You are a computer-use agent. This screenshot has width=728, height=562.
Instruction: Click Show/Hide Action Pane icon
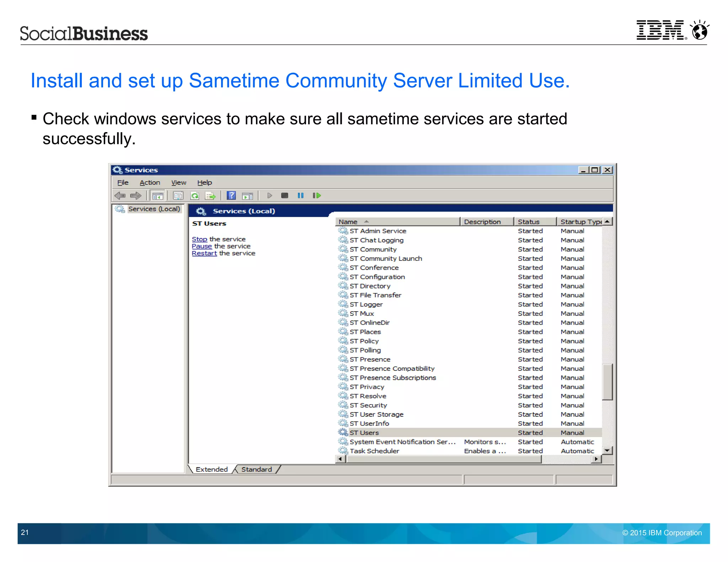(247, 196)
